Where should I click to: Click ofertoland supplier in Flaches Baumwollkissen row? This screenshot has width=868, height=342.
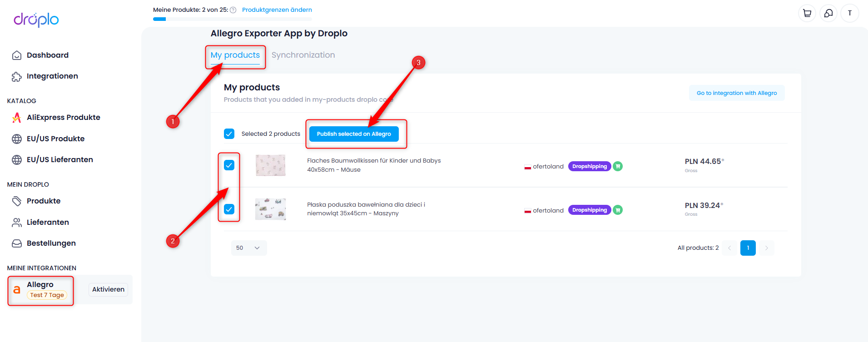click(x=548, y=167)
